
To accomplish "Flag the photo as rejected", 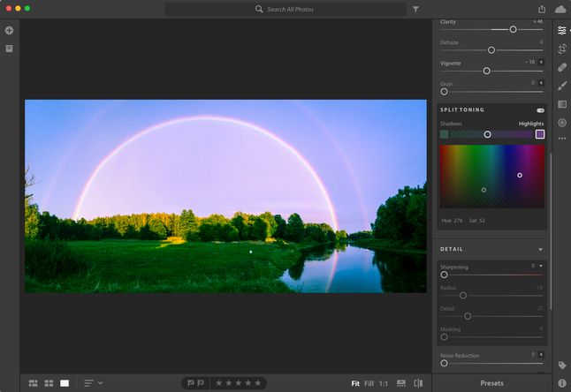I will (x=201, y=383).
